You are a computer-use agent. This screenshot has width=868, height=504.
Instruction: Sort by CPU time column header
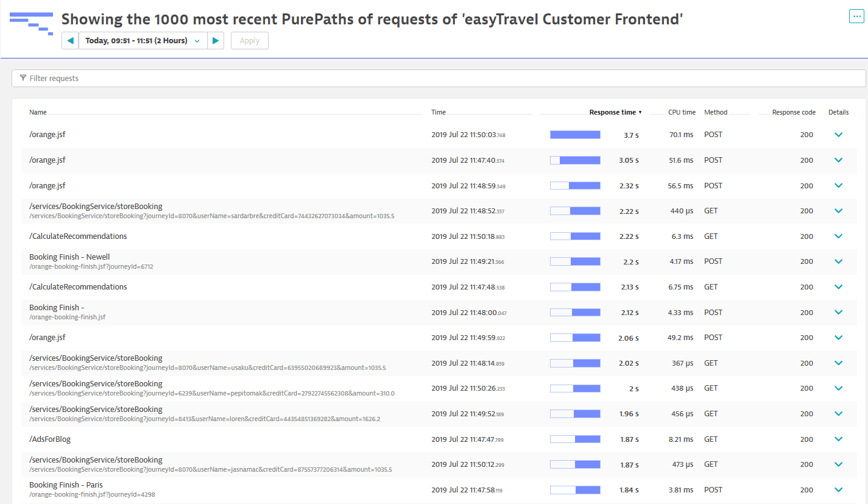(x=682, y=112)
